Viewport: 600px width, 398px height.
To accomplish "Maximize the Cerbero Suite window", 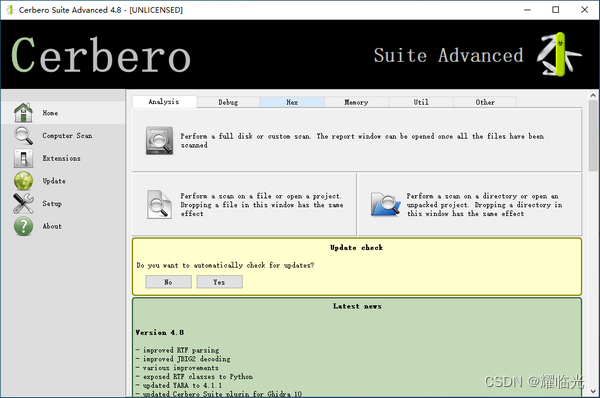I will pyautogui.click(x=556, y=10).
